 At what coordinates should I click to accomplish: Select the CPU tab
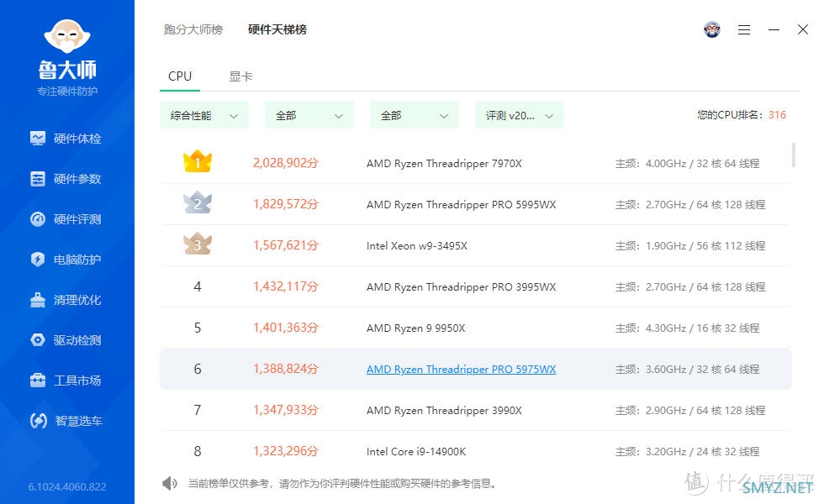[180, 76]
